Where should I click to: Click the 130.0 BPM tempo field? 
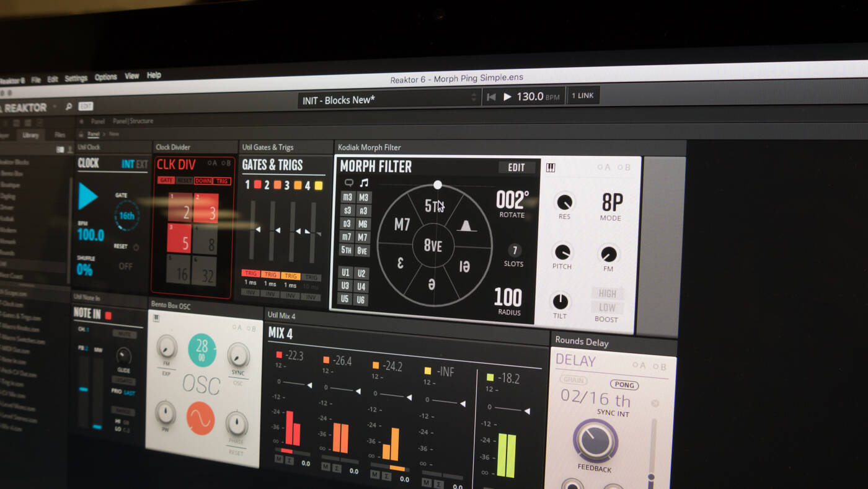[x=537, y=97]
